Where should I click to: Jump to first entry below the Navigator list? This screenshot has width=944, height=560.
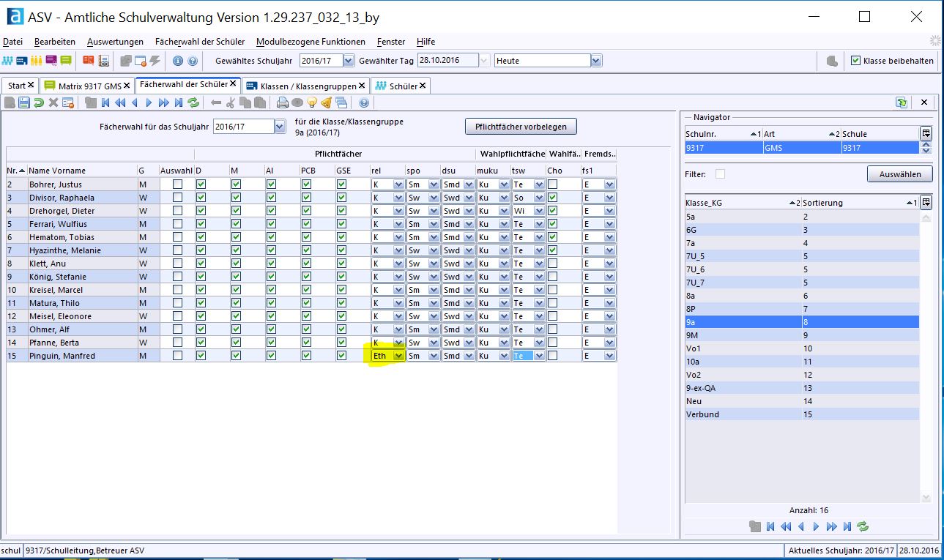pyautogui.click(x=771, y=526)
